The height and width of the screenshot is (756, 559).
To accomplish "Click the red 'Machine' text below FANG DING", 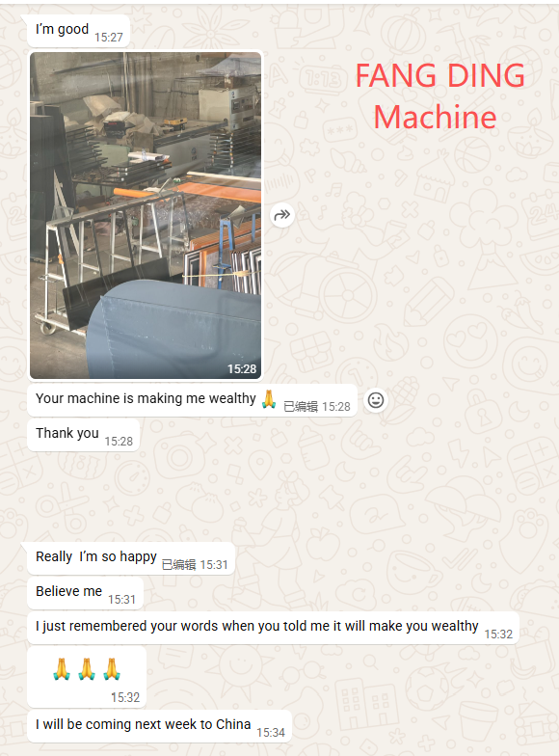I will coord(436,118).
